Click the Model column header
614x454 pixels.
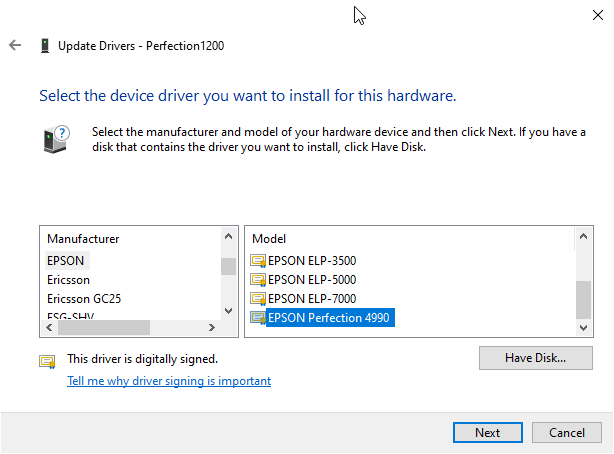point(269,239)
